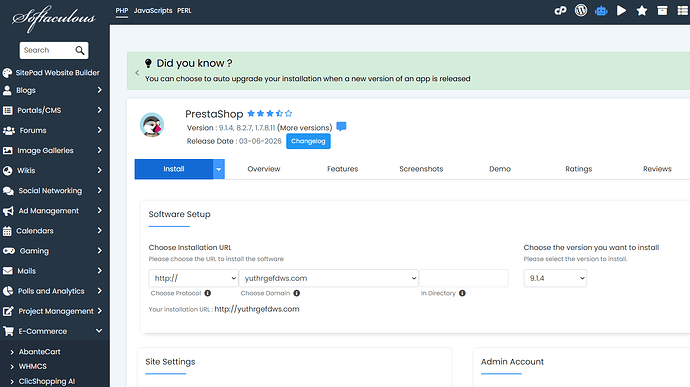The width and height of the screenshot is (690, 387).
Task: Expand the Social Networking category
Action: (x=53, y=191)
